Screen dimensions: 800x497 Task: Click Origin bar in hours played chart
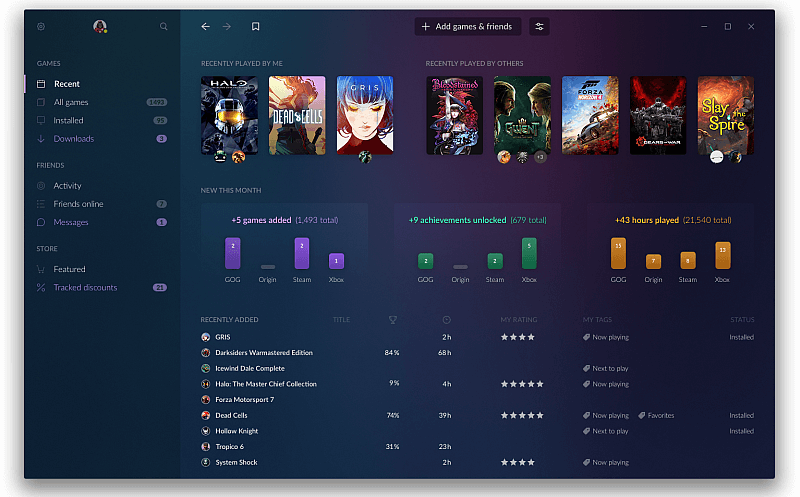(653, 261)
